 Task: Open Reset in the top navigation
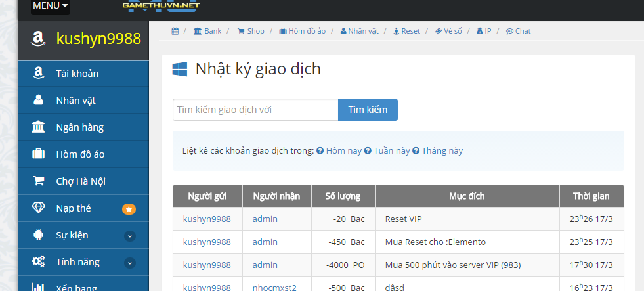pos(406,31)
